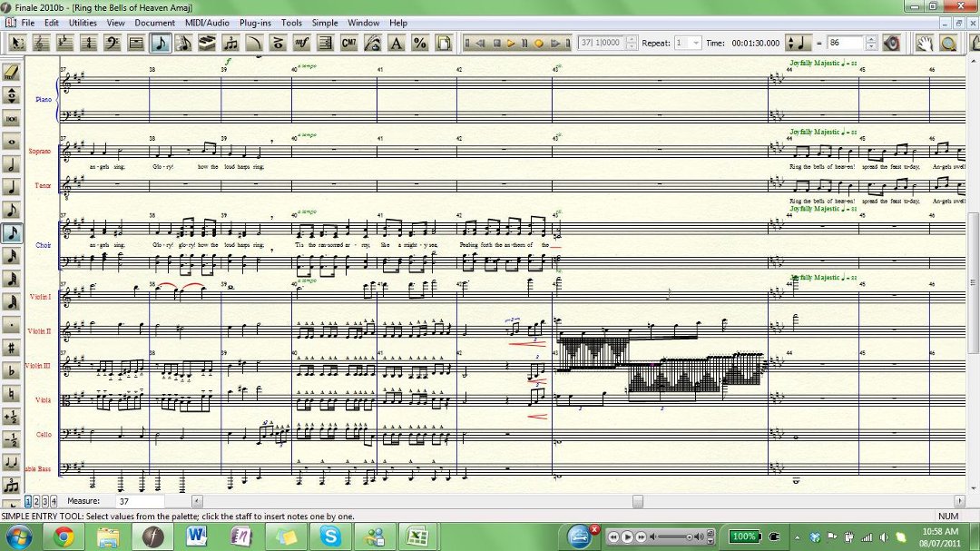Select the Lyrics tool

tap(373, 44)
